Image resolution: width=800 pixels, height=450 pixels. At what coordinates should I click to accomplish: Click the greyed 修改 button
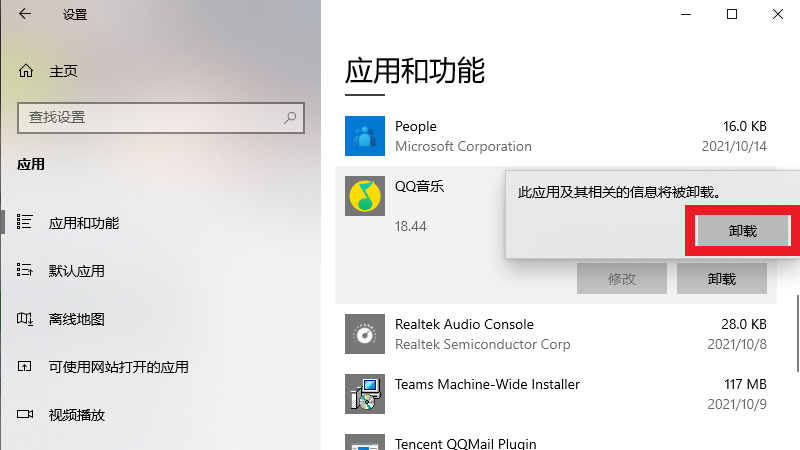pos(622,279)
